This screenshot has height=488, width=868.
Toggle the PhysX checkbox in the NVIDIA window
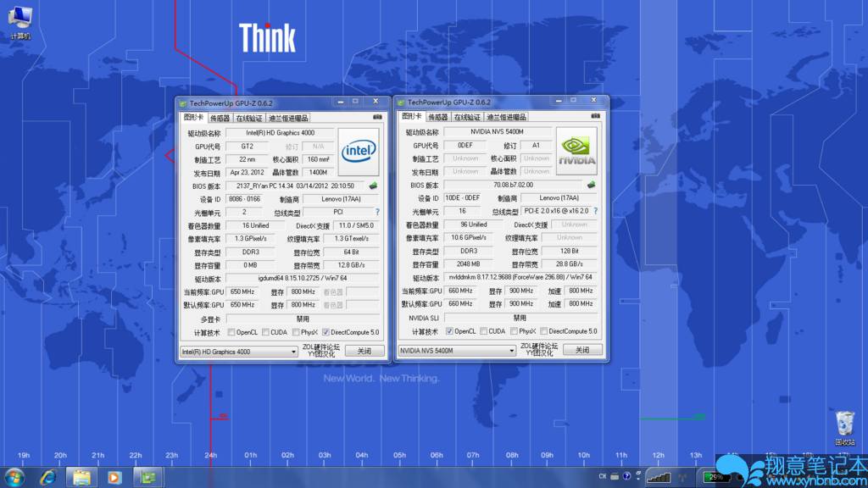pos(515,331)
